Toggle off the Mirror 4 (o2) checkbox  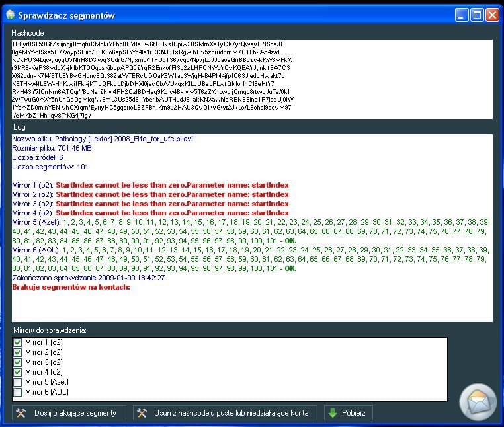pyautogui.click(x=18, y=372)
